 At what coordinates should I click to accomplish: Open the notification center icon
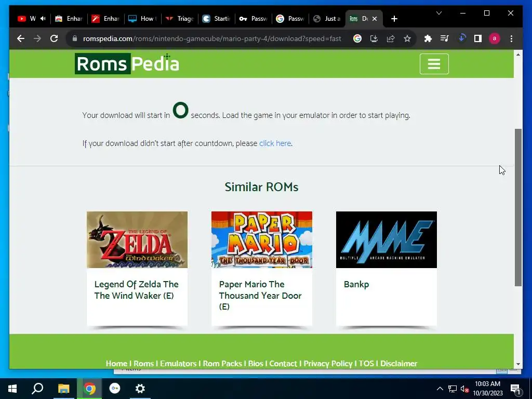tap(515, 389)
